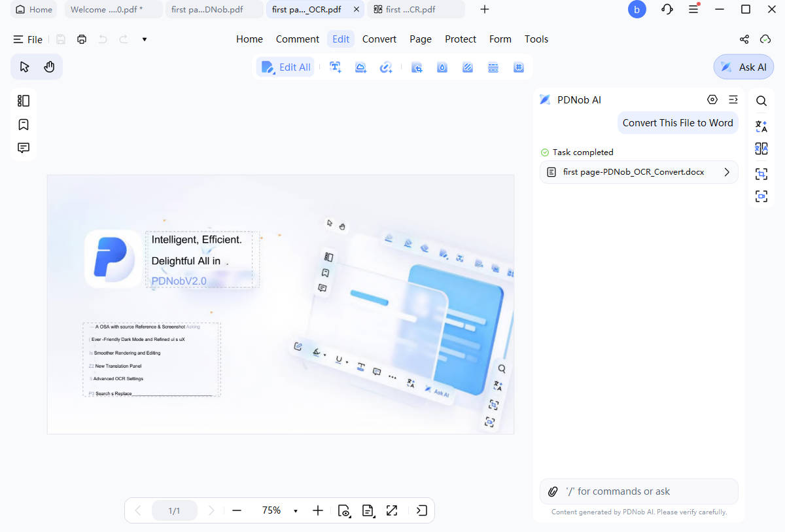This screenshot has height=532, width=785.
Task: Select the Add Text tool
Action: 336,67
